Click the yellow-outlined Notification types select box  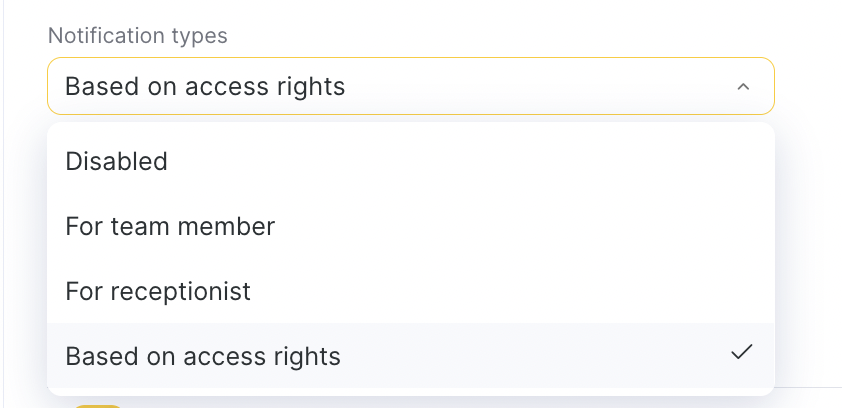410,87
